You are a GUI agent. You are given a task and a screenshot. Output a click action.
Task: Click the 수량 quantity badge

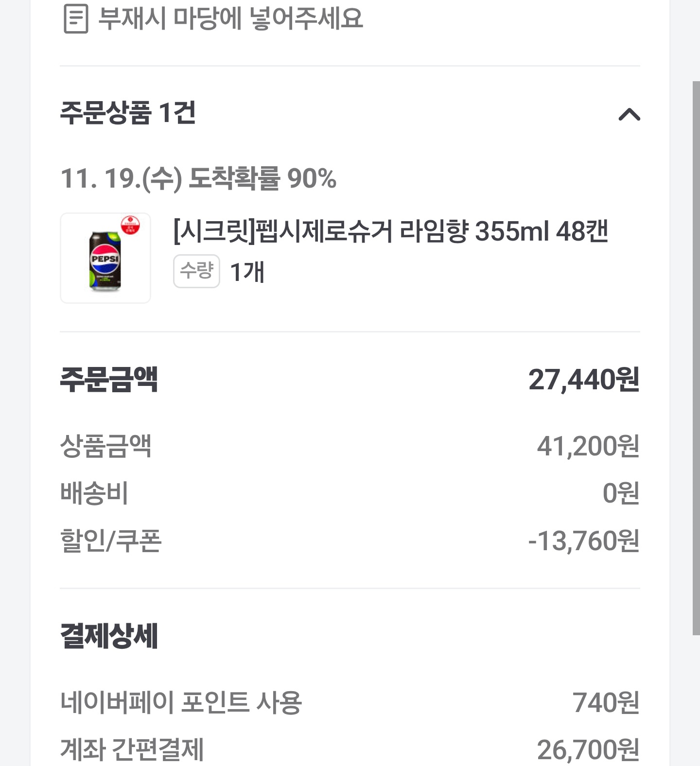pyautogui.click(x=196, y=271)
